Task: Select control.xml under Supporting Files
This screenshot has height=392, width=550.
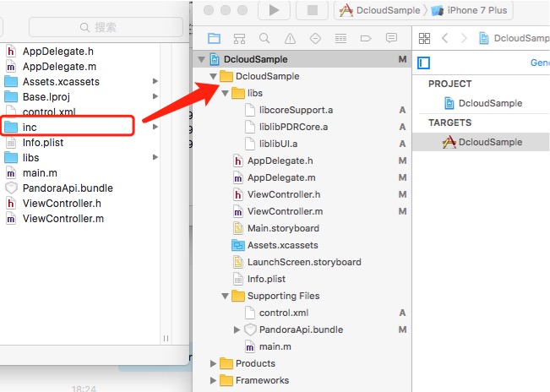Action: pyautogui.click(x=284, y=313)
